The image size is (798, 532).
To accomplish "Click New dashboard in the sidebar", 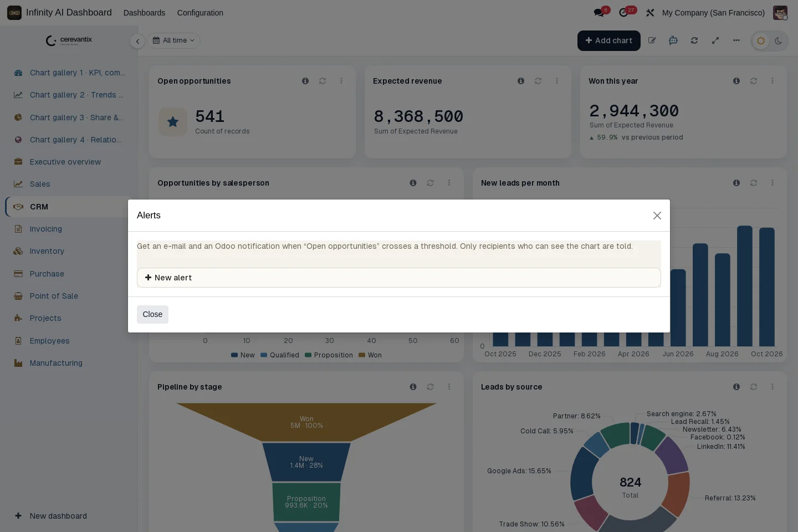I will [69, 516].
